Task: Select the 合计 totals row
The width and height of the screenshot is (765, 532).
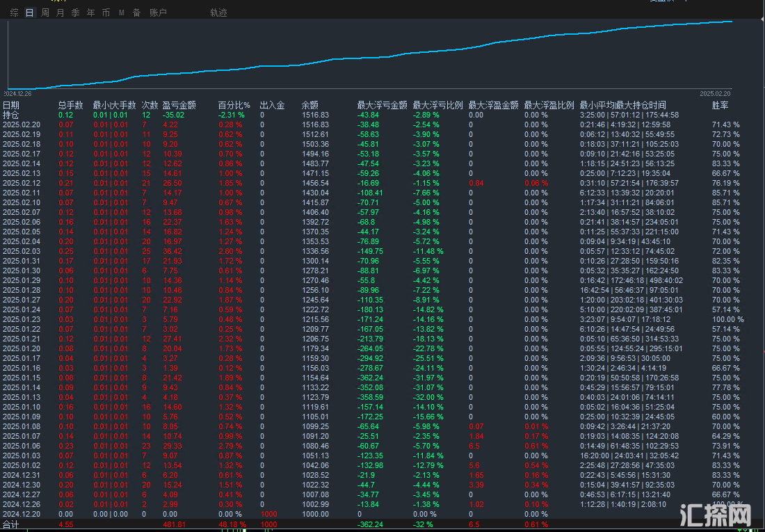Action: (11, 524)
